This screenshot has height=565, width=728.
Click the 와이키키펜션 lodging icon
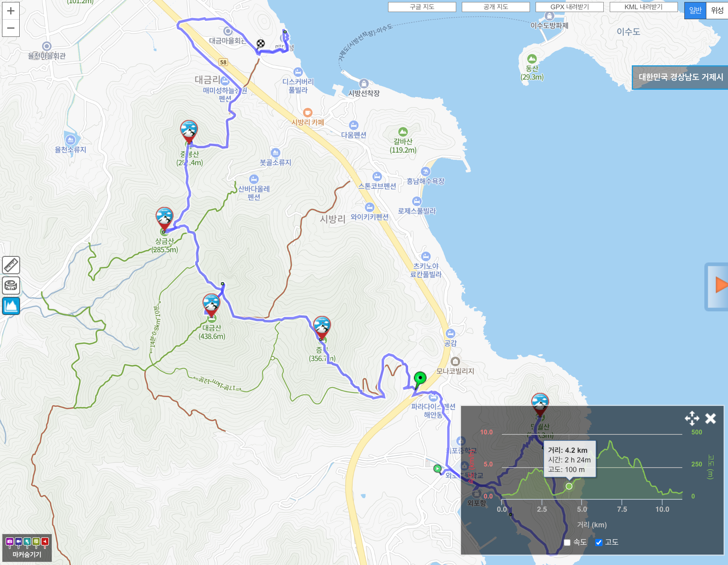pos(370,207)
